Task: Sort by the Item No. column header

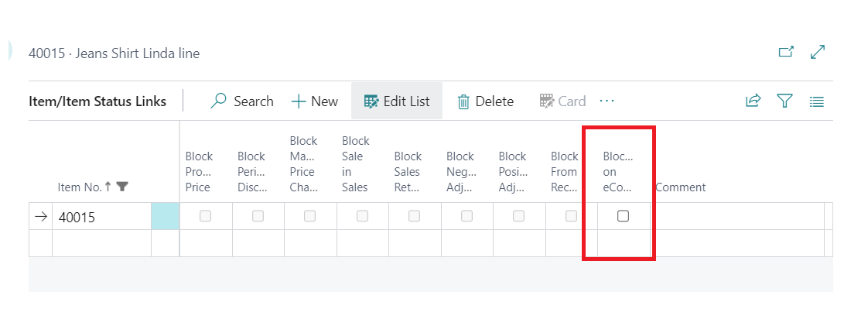Action: click(x=80, y=187)
